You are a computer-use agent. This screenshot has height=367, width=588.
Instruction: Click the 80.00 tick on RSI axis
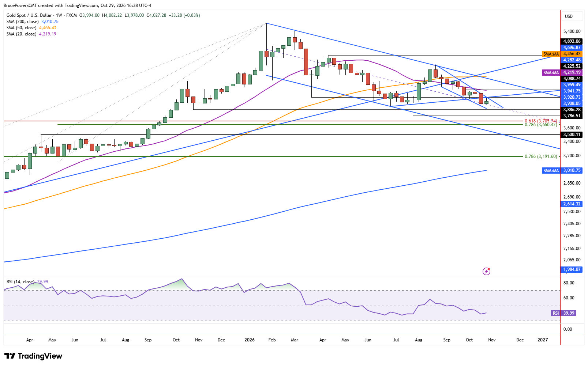(x=569, y=283)
